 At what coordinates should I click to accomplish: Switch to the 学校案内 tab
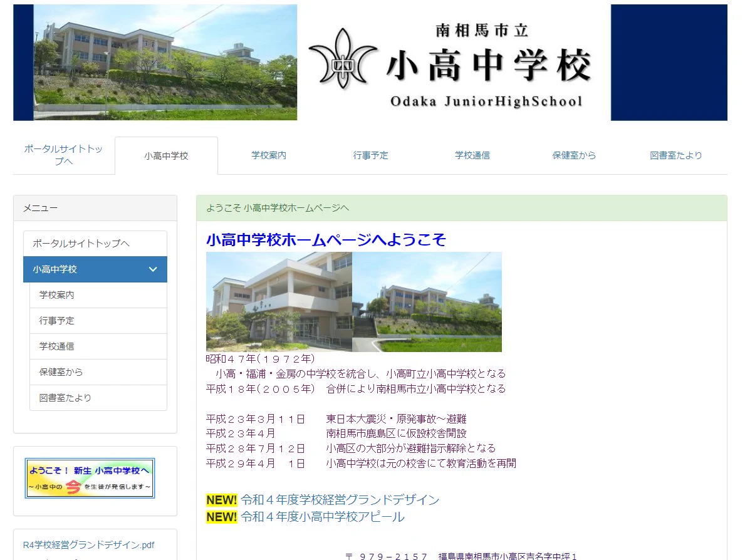(x=268, y=155)
